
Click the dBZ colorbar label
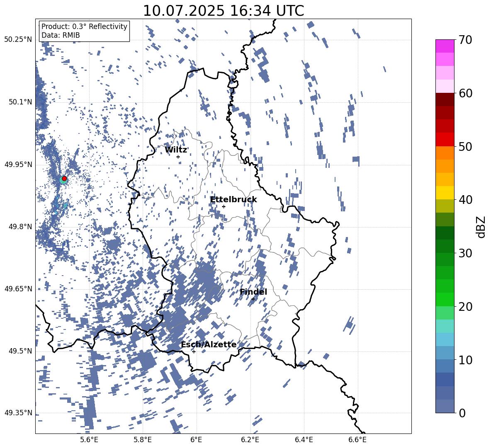(x=481, y=227)
